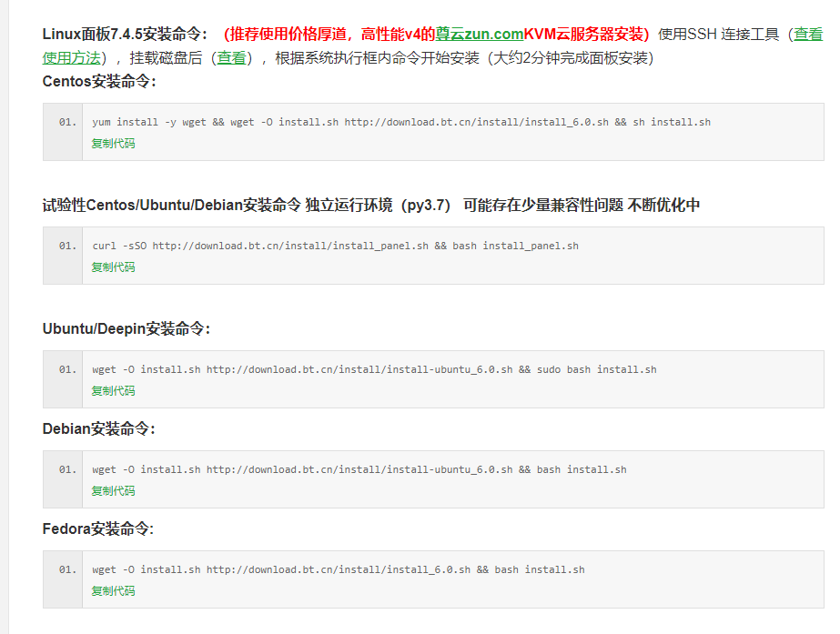Click the Ubuntu/Deepin安装命令 heading
This screenshot has width=840, height=634.
pos(127,328)
